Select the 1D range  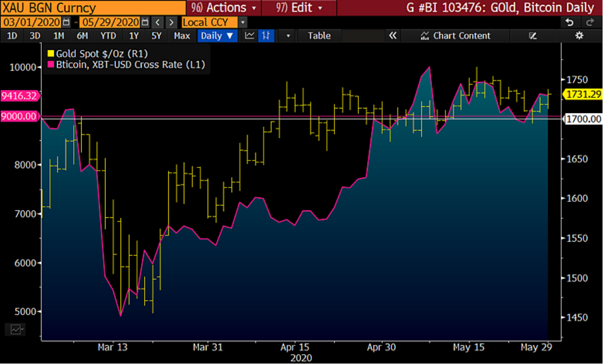pos(12,36)
